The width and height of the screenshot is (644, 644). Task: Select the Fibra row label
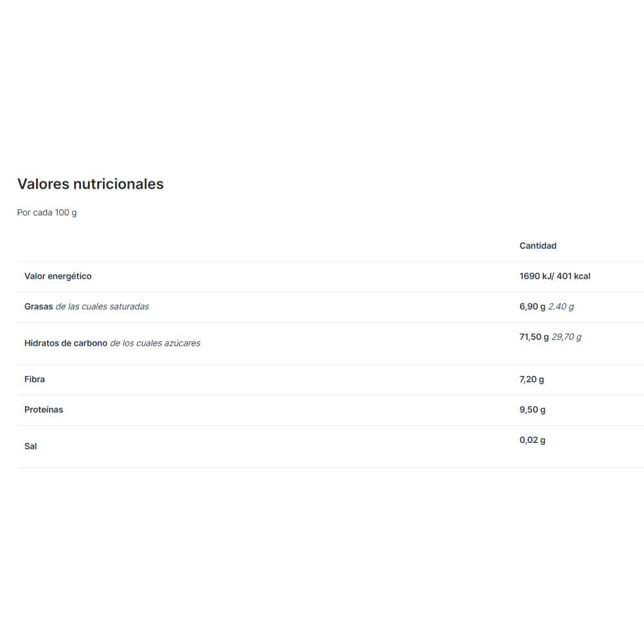(x=35, y=379)
